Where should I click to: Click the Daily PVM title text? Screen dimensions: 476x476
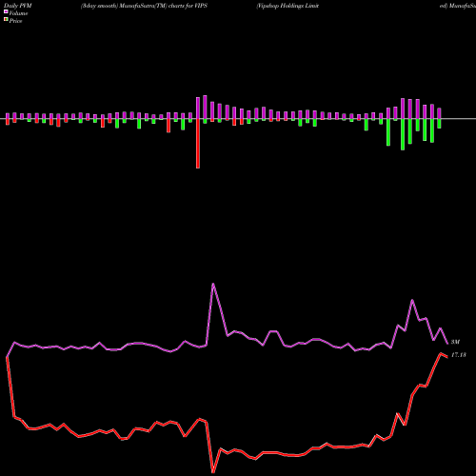(18, 6)
